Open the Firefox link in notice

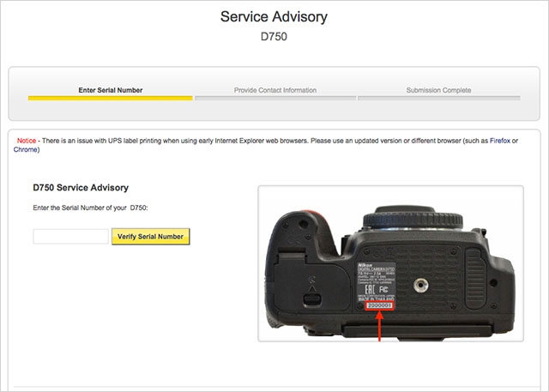(x=499, y=141)
